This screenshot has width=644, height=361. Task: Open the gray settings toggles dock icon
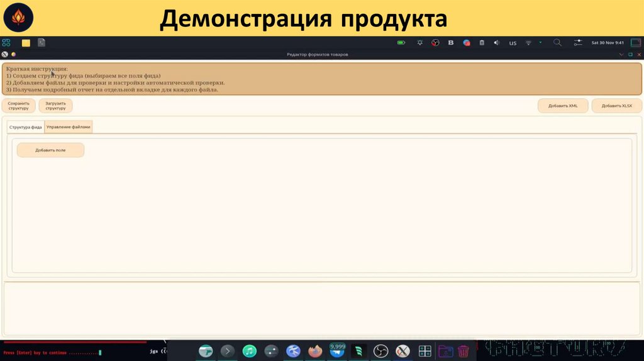[271, 351]
